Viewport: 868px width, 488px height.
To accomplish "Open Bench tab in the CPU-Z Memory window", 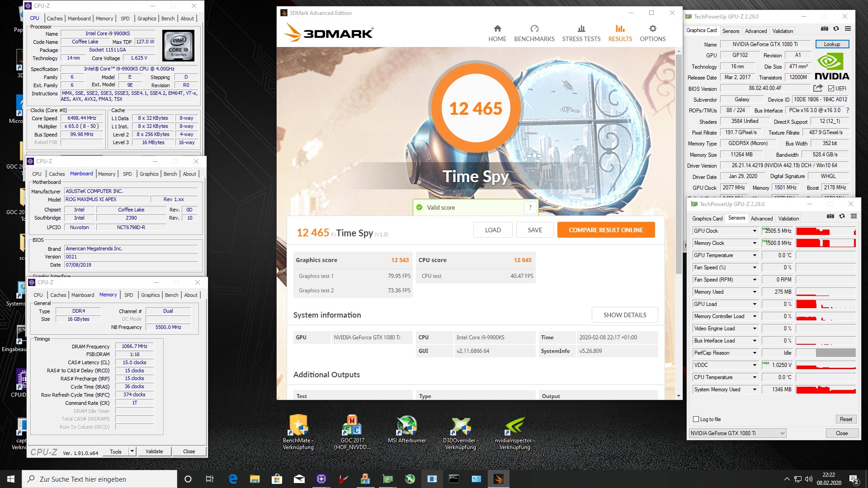I will (171, 295).
